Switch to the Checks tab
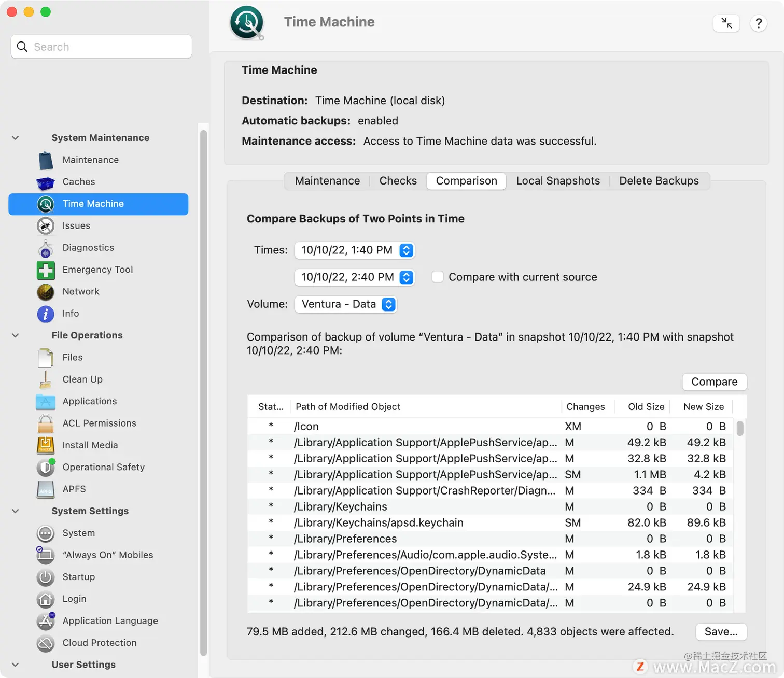The image size is (784, 678). click(x=398, y=181)
